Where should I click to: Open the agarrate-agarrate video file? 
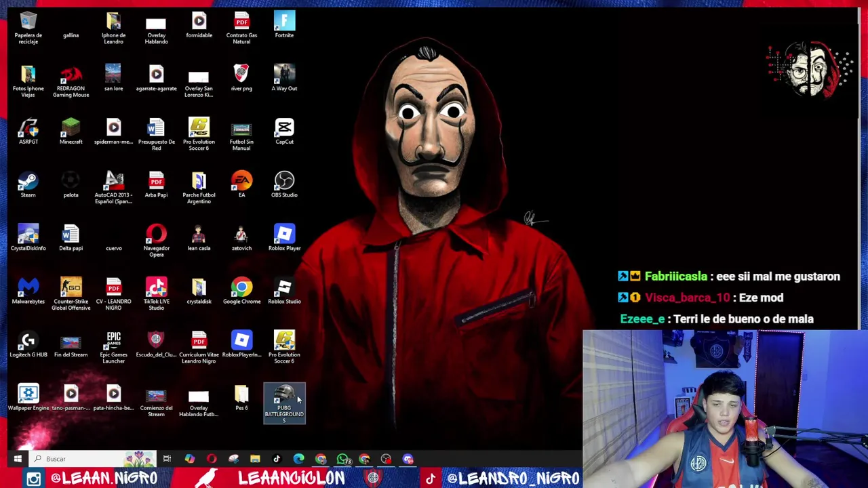click(x=156, y=79)
